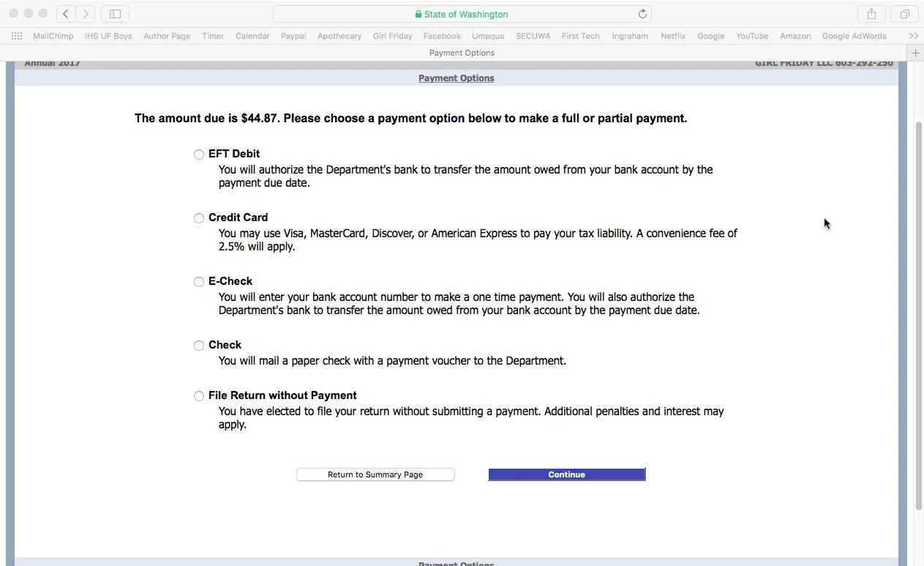Open the YouTube bookmark

[x=752, y=36]
